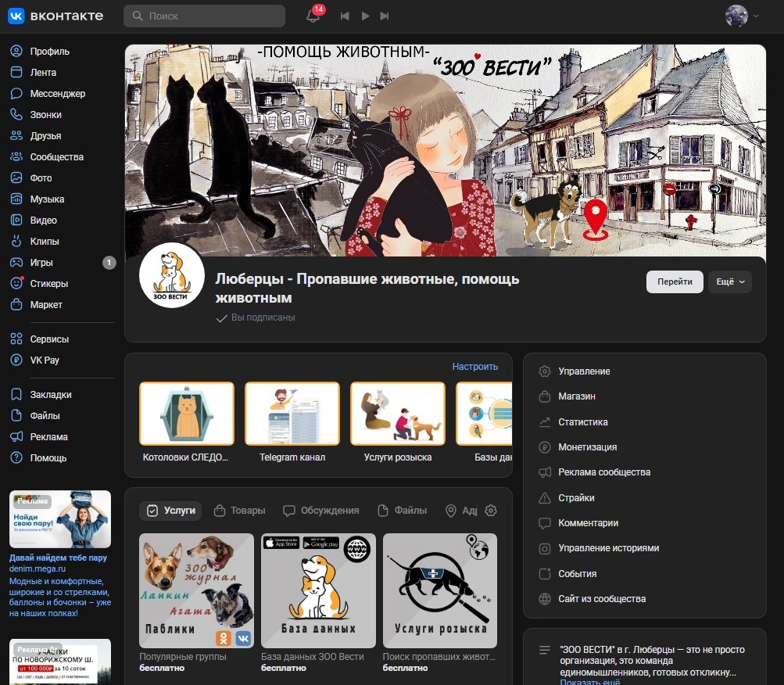
Task: Click the VK Pay ruble icon
Action: (16, 360)
